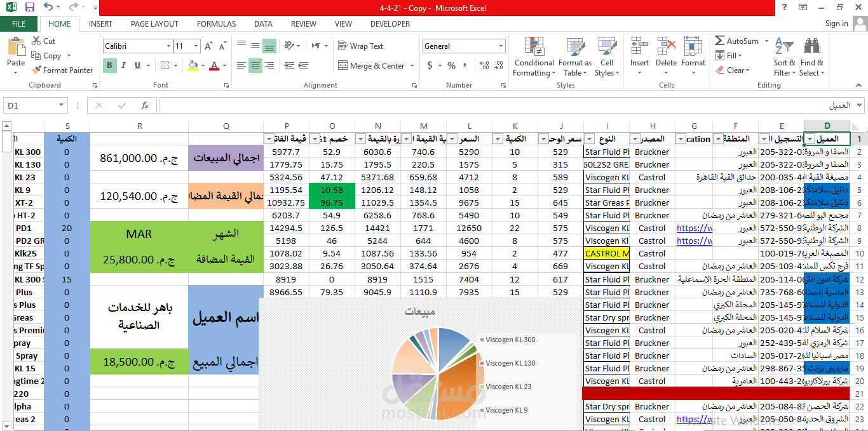Open the Cell Styles gallery
The width and height of the screenshot is (868, 431).
tap(607, 56)
